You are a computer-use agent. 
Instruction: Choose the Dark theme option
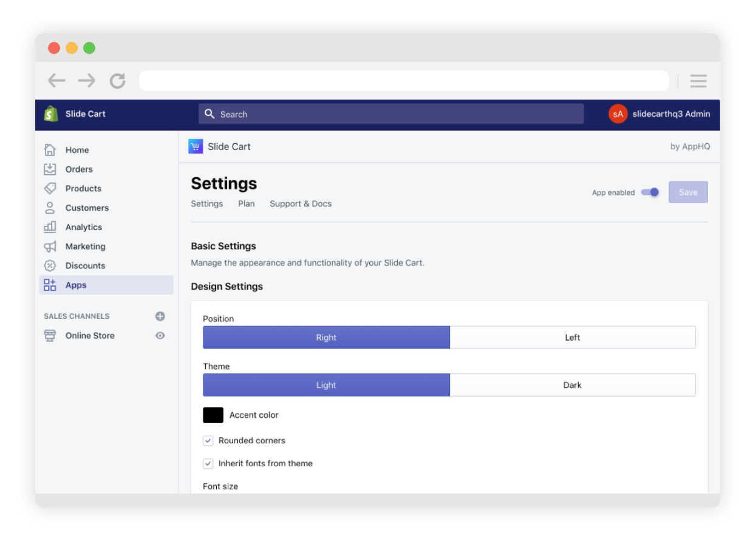573,385
